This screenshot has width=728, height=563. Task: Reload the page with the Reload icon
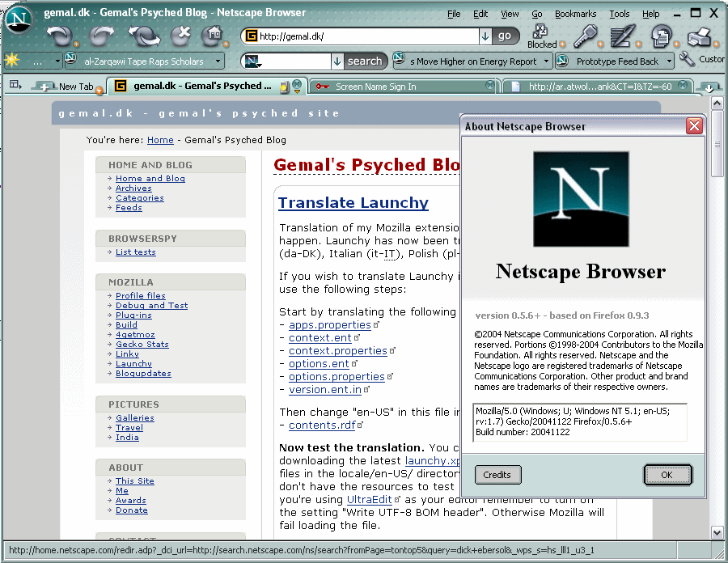[143, 36]
